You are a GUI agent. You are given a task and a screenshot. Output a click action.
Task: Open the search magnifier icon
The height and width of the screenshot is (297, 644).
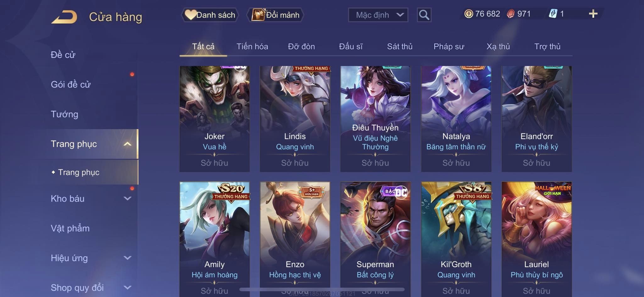tap(424, 15)
